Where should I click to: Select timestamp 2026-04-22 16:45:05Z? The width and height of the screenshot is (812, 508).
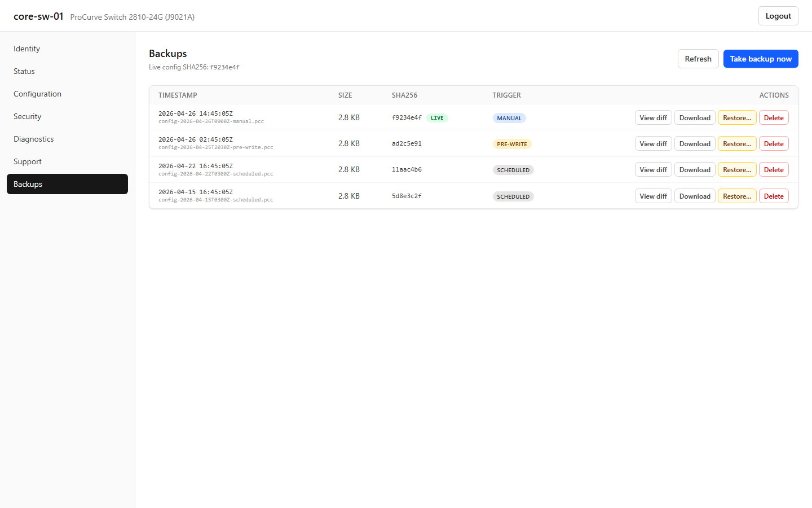(x=196, y=166)
